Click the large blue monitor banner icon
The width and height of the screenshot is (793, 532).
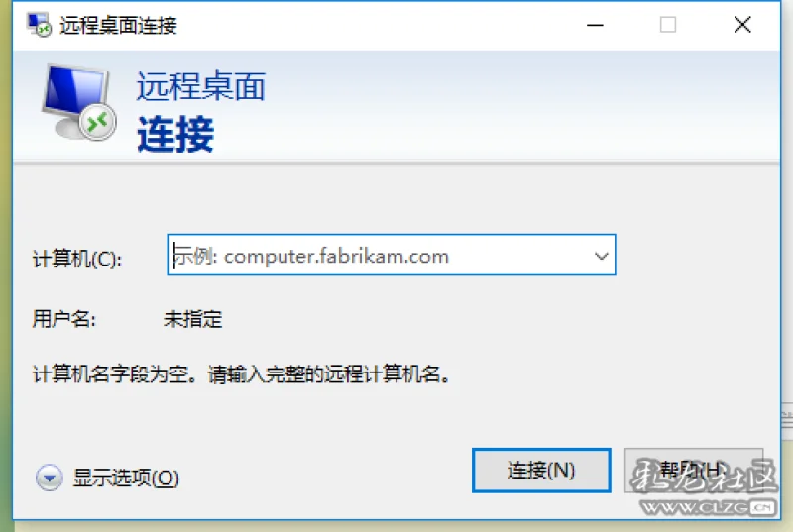(78, 102)
